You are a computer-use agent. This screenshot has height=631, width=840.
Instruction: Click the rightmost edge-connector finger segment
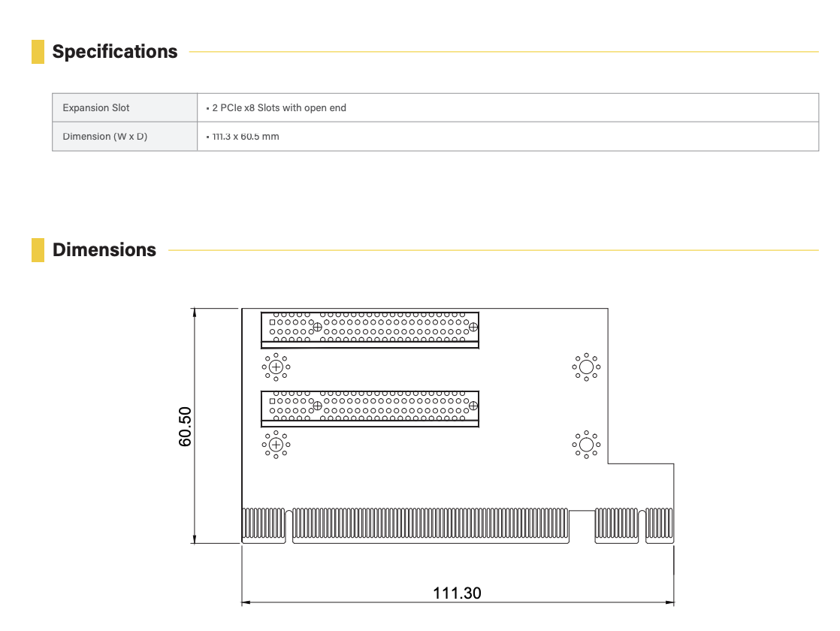660,524
